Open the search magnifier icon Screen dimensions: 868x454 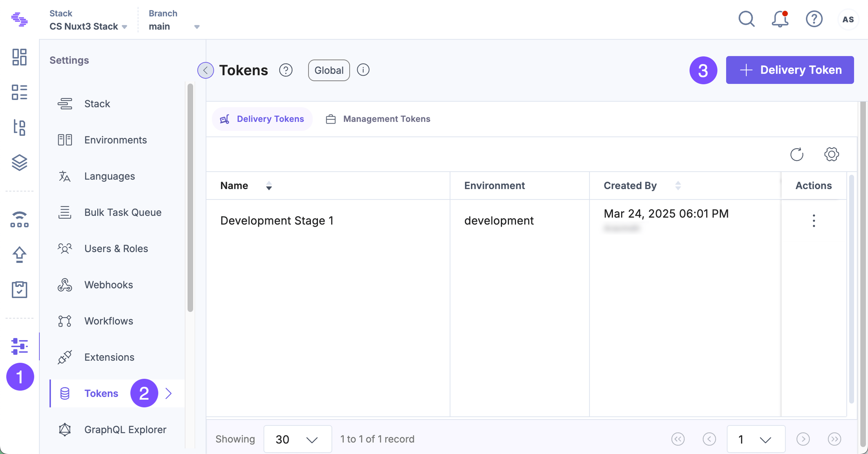(746, 19)
